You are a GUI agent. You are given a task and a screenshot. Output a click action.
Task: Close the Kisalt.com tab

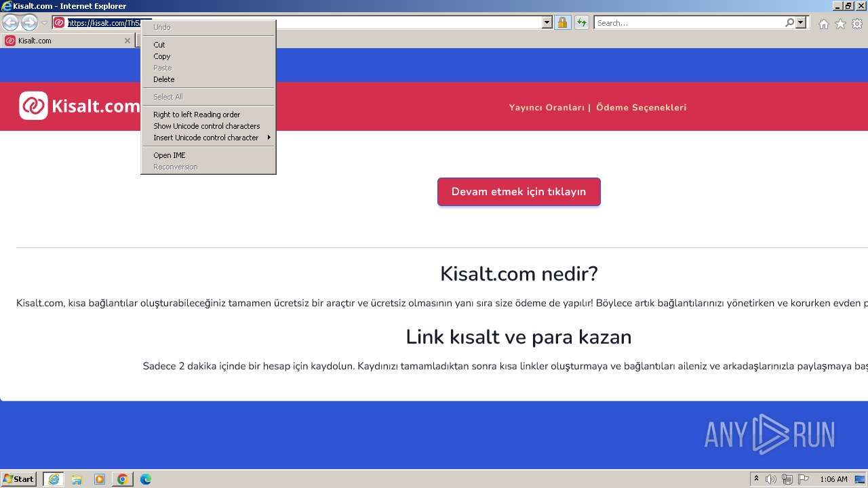(x=127, y=41)
